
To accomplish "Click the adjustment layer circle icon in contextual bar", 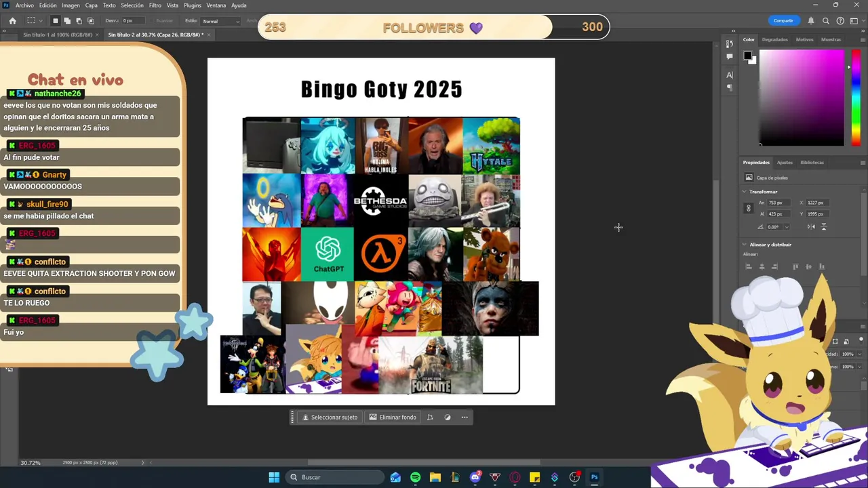I will 448,418.
